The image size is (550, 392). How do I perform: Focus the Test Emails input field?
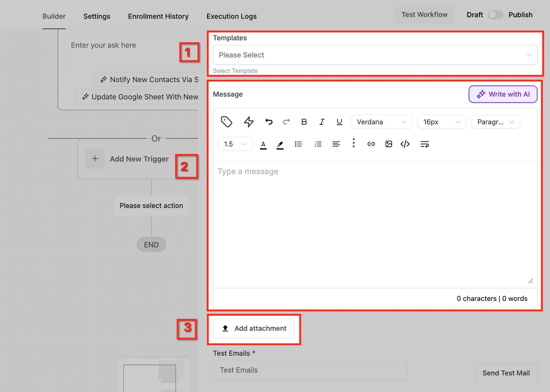(310, 370)
